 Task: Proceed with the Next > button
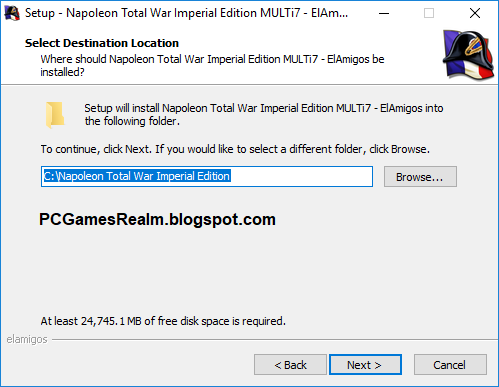(x=365, y=365)
